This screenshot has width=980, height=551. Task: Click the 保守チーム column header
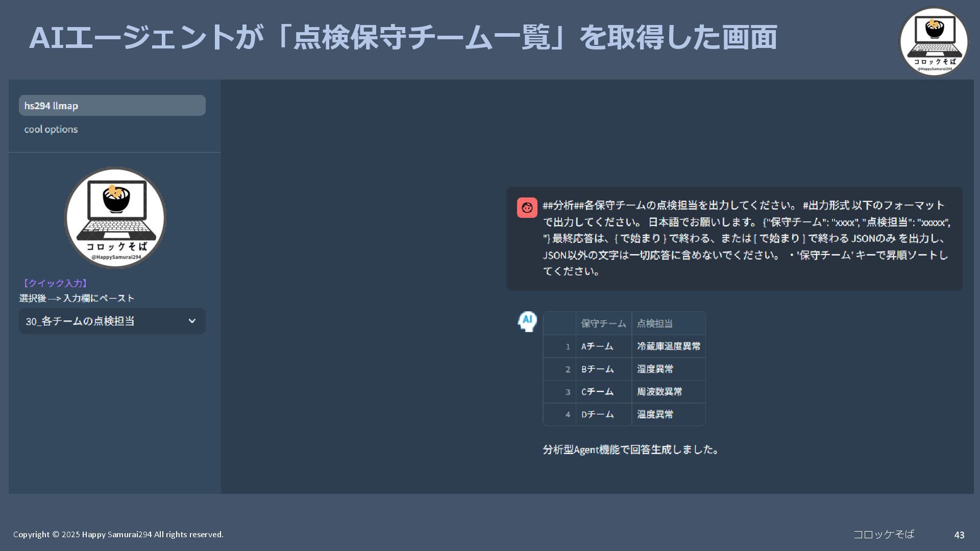pos(603,323)
